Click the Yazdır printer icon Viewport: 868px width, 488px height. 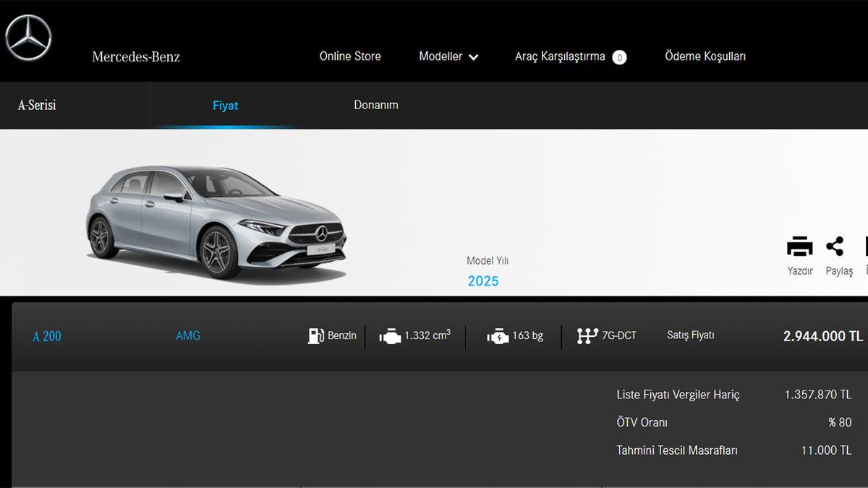tap(799, 247)
